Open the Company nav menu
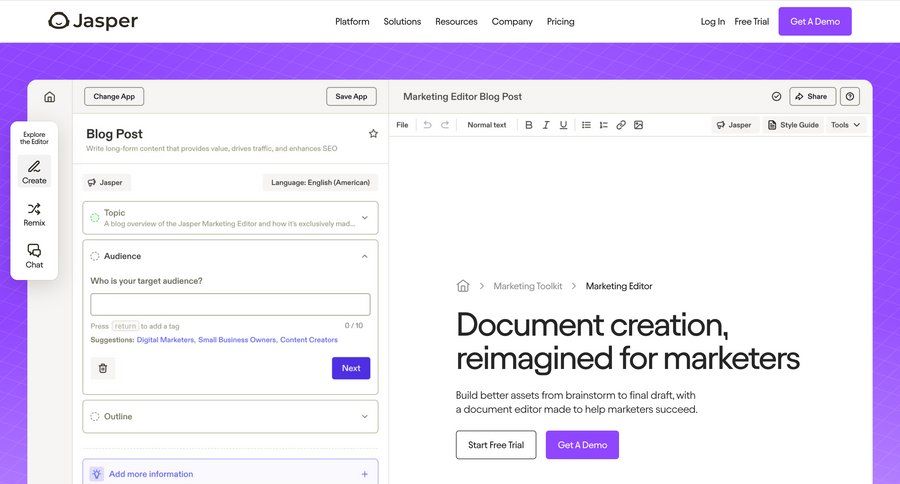Viewport: 900px width, 484px height. (x=512, y=21)
